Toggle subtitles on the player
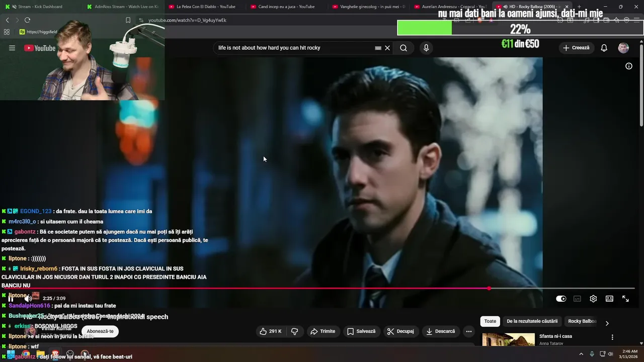 577,299
